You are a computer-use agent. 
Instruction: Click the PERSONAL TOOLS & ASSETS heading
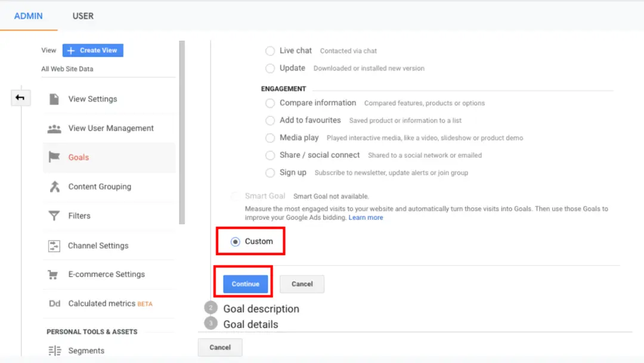(92, 332)
